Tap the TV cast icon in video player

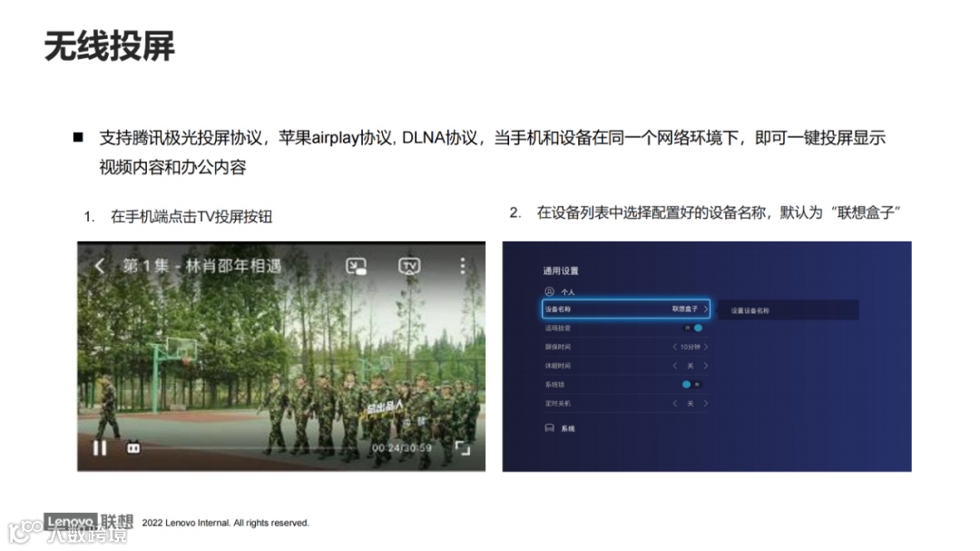(x=409, y=267)
